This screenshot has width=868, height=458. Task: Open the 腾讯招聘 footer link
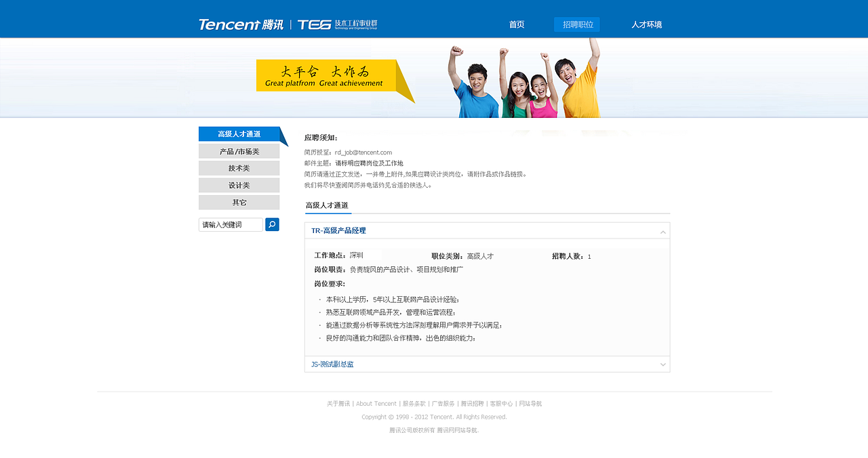point(473,404)
